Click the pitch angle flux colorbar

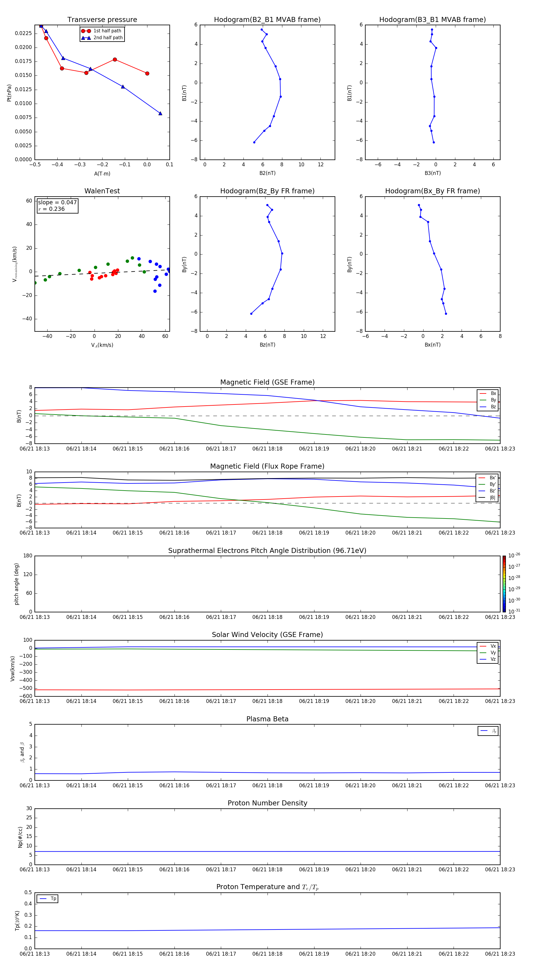point(504,584)
